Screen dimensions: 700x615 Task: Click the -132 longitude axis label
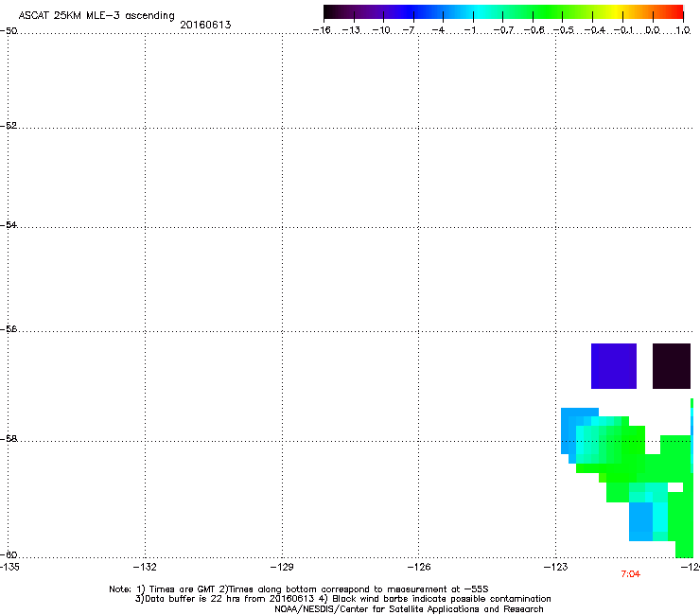point(145,567)
